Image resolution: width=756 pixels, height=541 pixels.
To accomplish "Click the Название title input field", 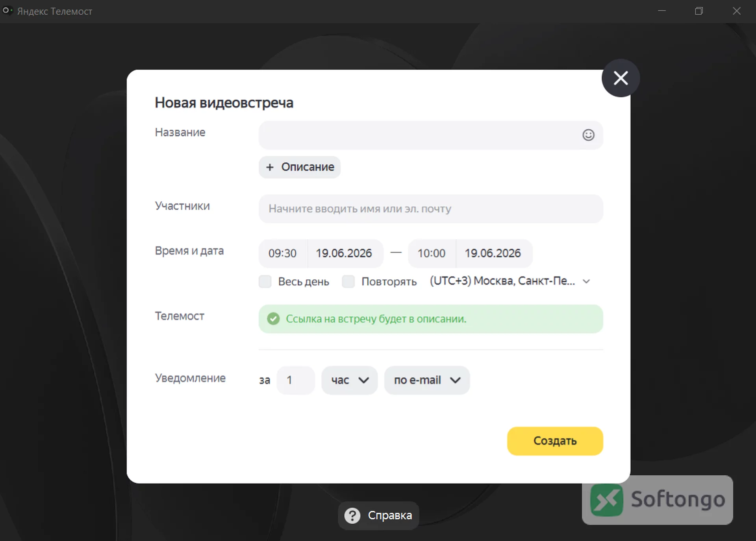I will click(x=431, y=135).
